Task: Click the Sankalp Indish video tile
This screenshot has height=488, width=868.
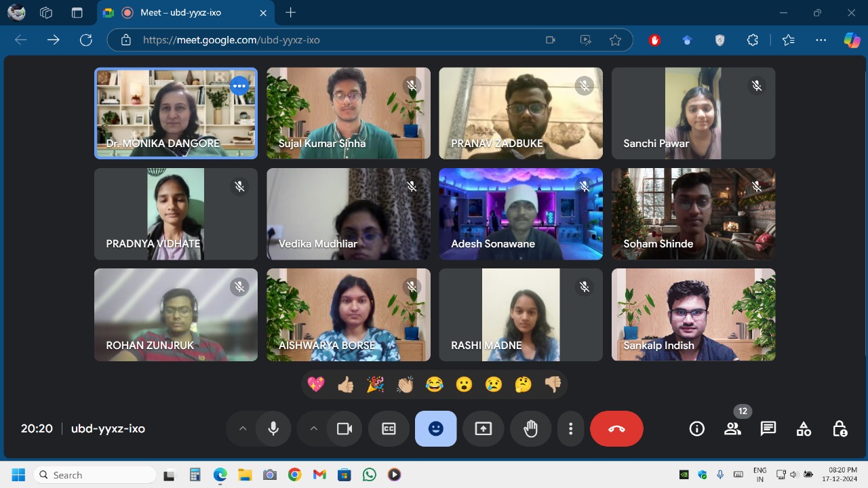Action: 693,314
